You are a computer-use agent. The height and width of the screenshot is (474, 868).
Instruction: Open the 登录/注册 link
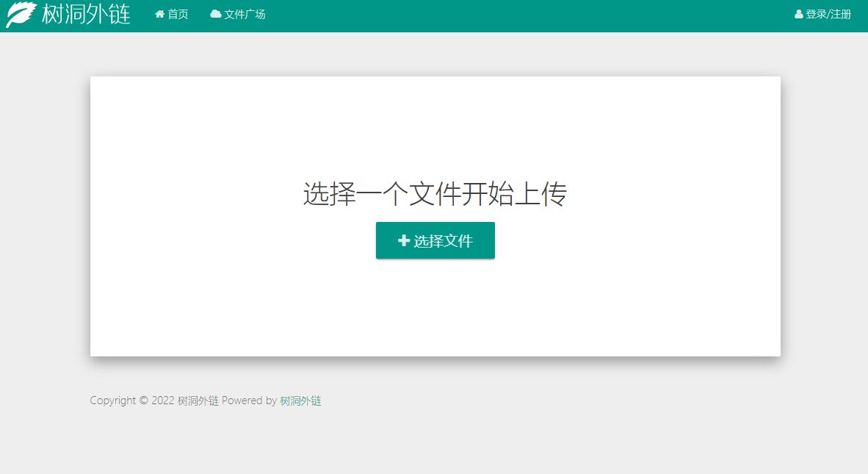pos(824,13)
